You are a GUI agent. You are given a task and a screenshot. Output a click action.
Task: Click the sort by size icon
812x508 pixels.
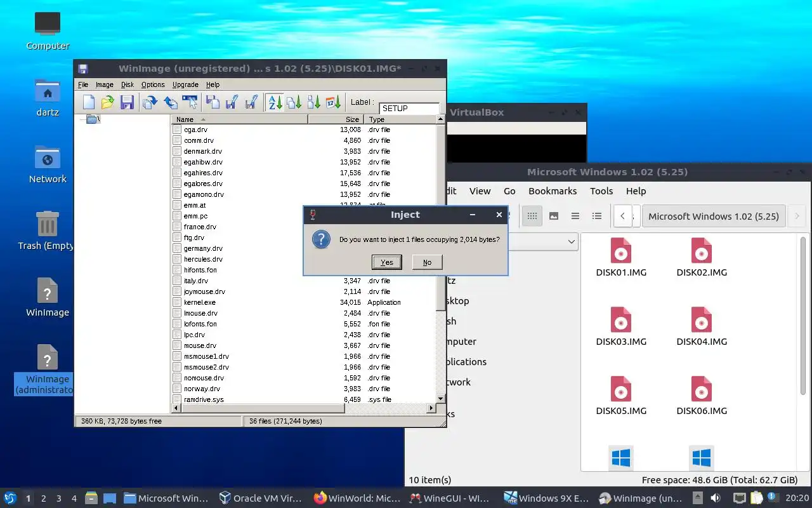(294, 102)
